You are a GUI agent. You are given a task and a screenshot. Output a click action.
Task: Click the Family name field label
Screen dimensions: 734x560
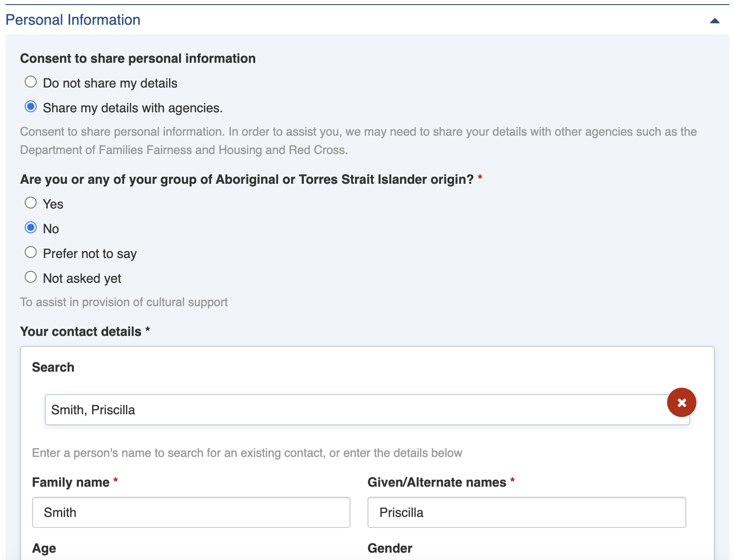[71, 482]
